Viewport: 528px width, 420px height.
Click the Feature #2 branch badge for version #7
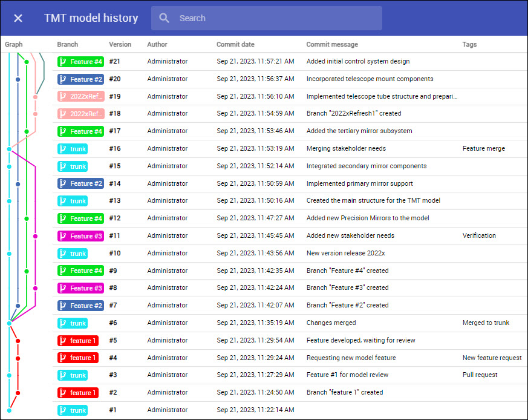click(x=80, y=306)
